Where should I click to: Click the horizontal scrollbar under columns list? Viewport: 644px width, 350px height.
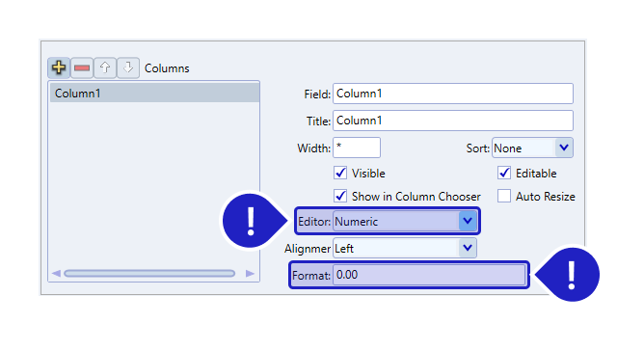click(x=149, y=274)
